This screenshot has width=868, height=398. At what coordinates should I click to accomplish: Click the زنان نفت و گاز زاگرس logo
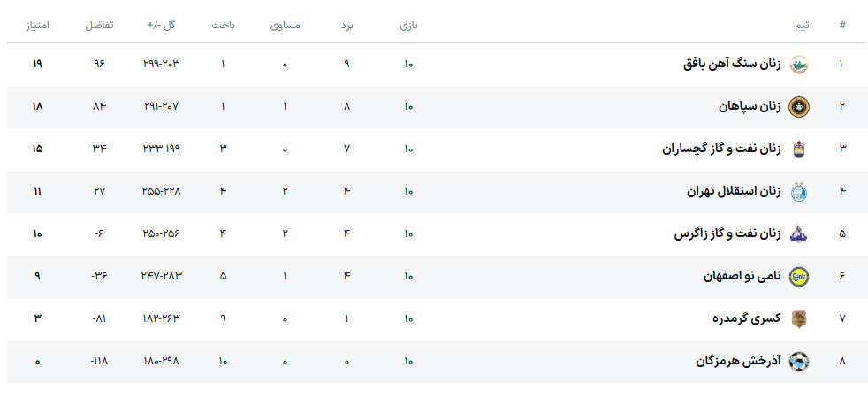coord(798,233)
